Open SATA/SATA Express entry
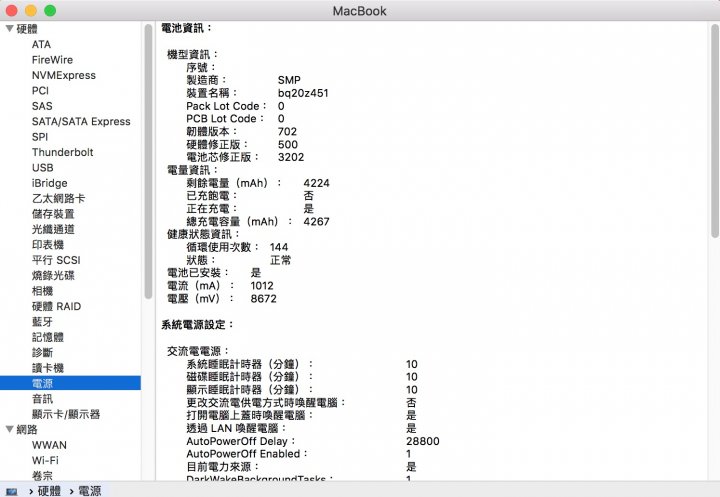Viewport: 720px width, 497px height. [81, 121]
